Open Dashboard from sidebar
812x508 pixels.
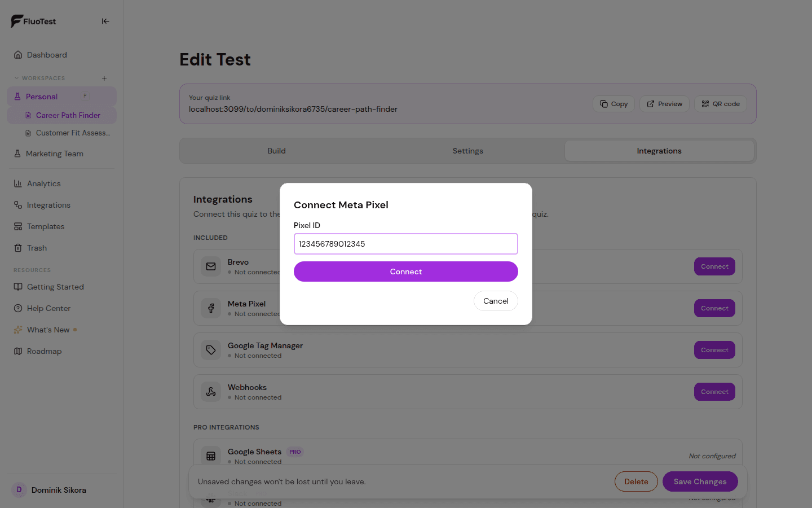(62, 55)
